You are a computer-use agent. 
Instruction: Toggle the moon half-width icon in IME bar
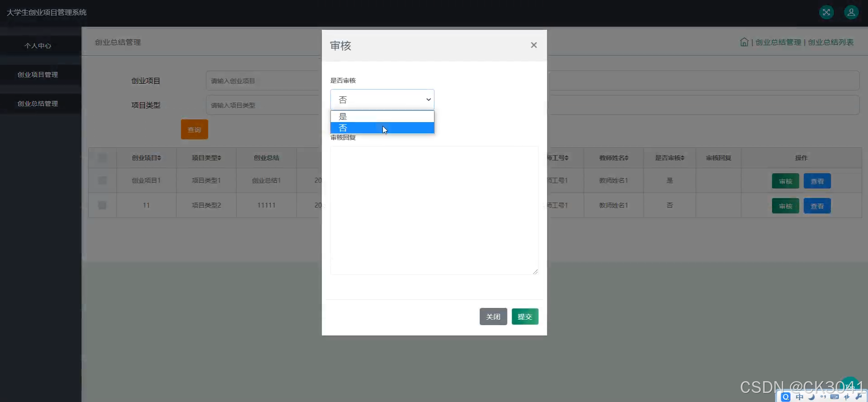coord(811,397)
